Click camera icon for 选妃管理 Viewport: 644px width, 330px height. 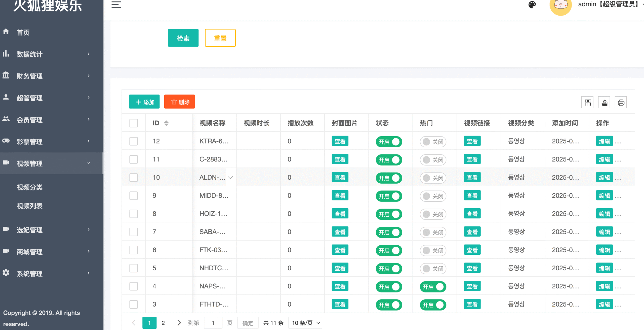(6, 229)
